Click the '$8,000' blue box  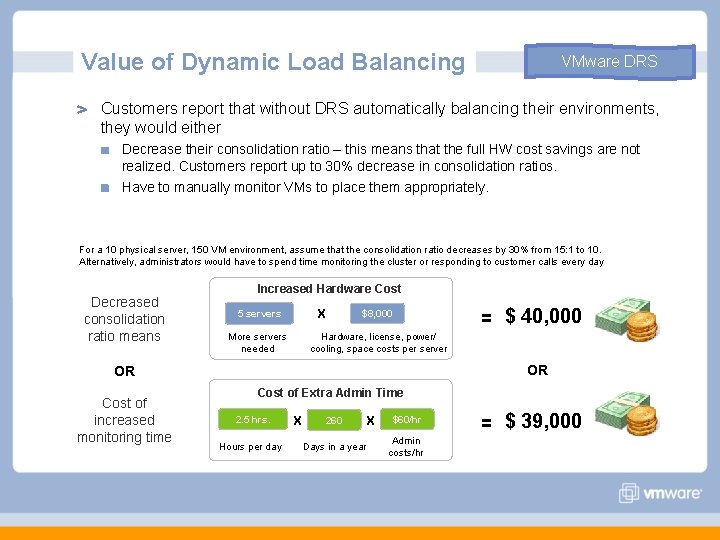377,314
